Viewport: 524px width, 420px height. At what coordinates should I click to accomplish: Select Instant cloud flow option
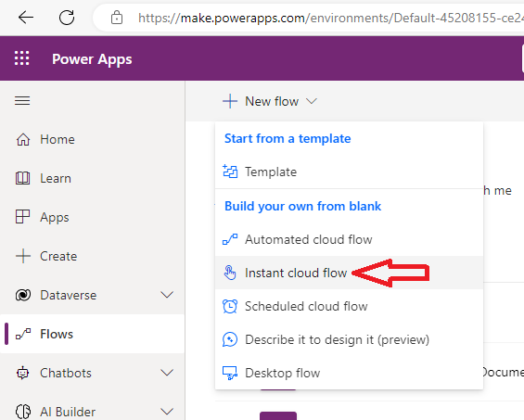[296, 273]
